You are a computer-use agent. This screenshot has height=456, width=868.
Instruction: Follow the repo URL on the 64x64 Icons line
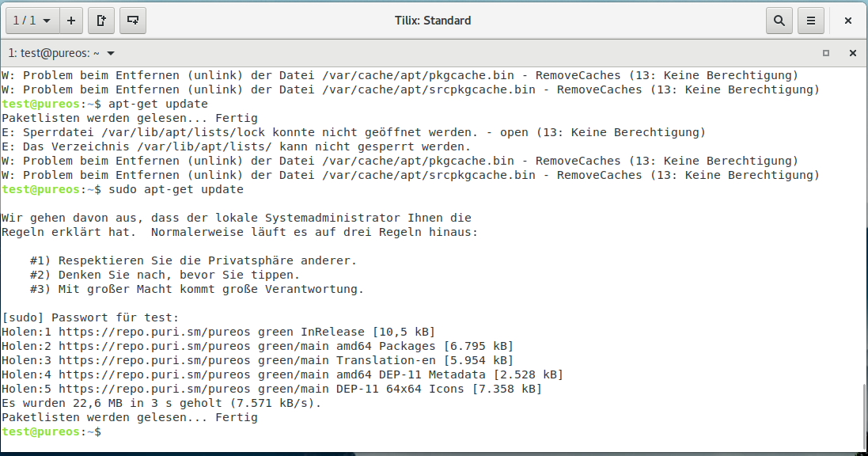click(154, 389)
